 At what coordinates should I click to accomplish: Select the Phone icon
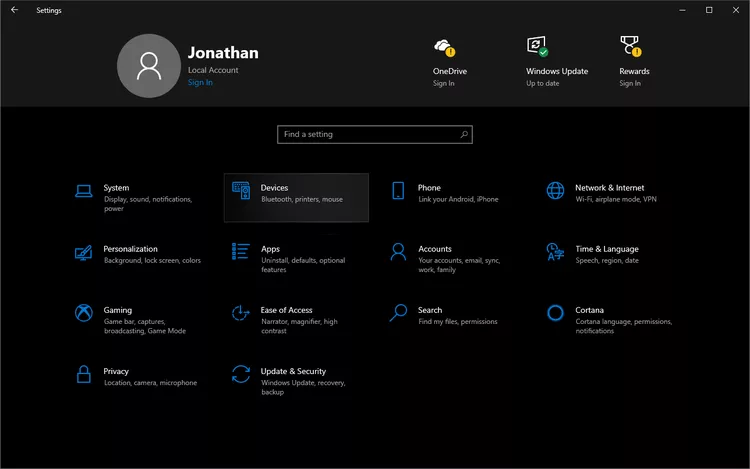tap(398, 190)
